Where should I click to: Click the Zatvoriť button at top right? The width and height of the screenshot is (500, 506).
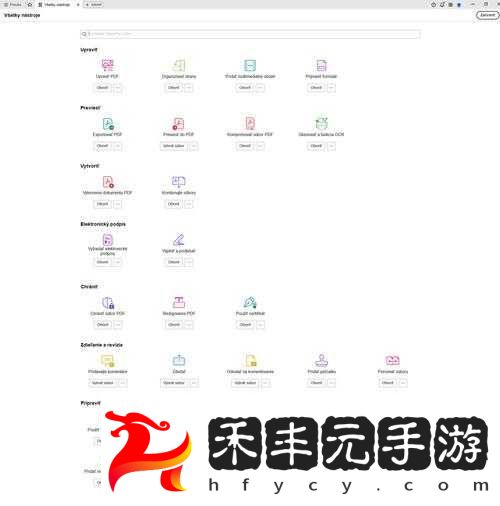[x=487, y=15]
